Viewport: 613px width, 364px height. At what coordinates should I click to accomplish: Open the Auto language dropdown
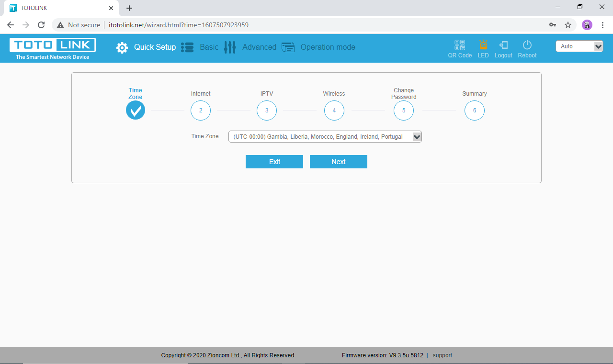pos(579,46)
